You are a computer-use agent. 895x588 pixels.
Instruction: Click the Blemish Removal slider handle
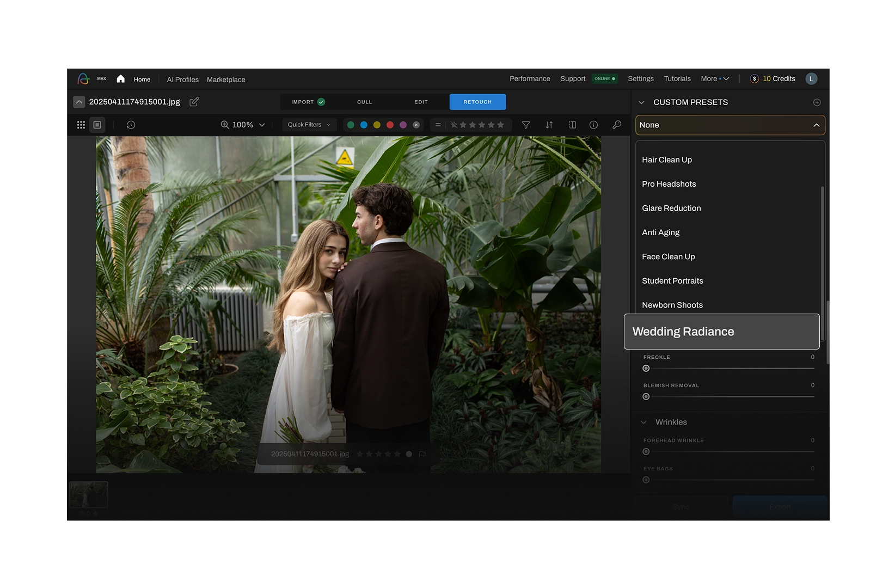tap(646, 397)
